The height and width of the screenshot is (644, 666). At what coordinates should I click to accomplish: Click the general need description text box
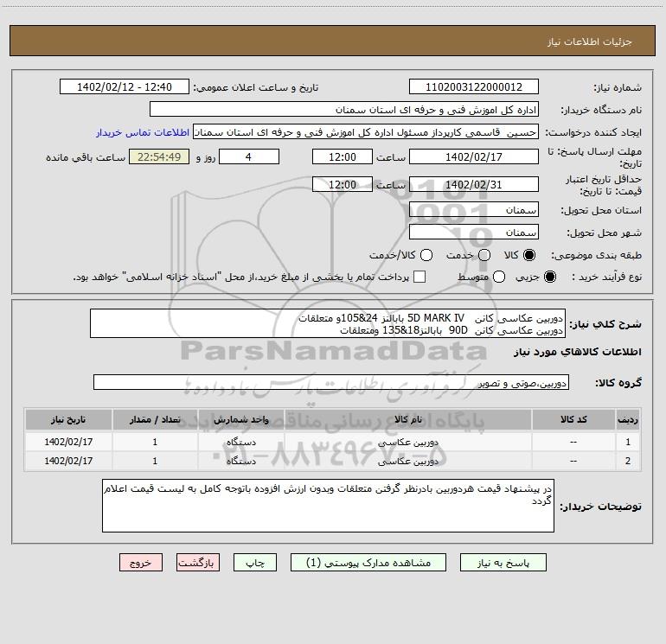pyautogui.click(x=328, y=323)
